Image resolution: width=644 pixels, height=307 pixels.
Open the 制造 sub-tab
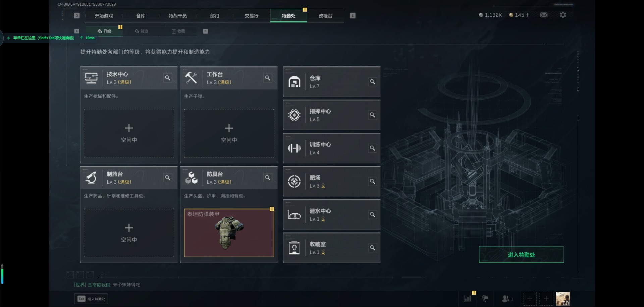(141, 31)
